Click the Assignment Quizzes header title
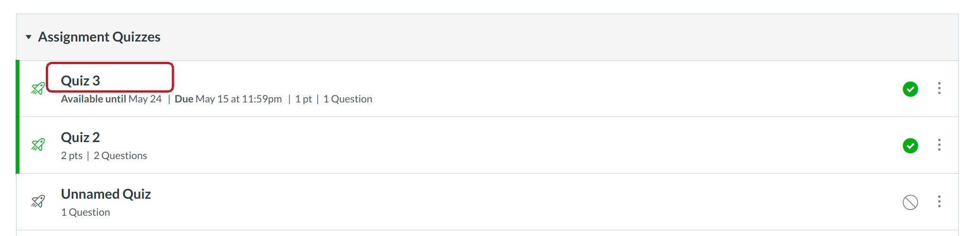This screenshot has height=236, width=980. 99,37
